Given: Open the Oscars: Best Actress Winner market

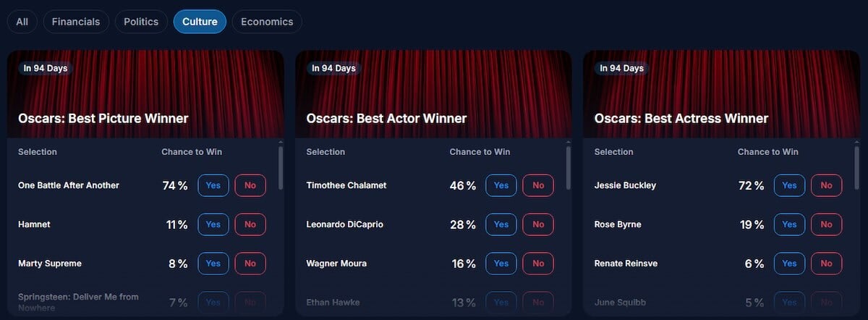Looking at the screenshot, I should 681,119.
